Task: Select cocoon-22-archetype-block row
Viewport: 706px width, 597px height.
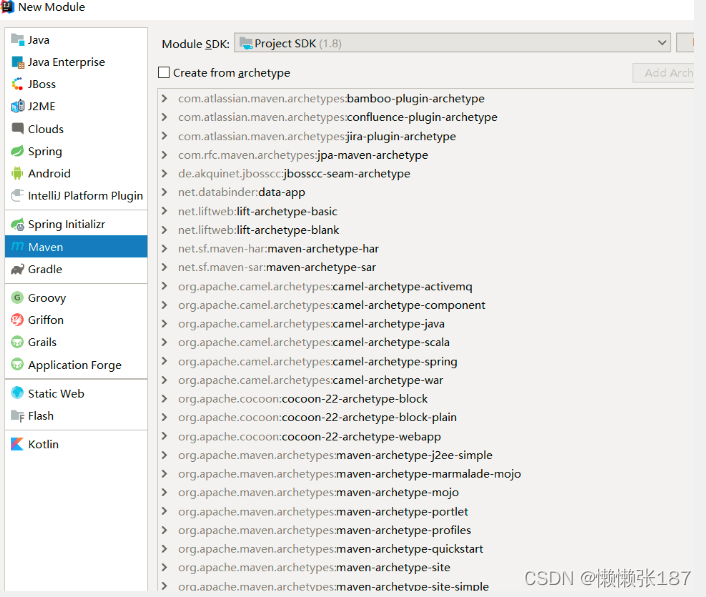Action: [425, 399]
